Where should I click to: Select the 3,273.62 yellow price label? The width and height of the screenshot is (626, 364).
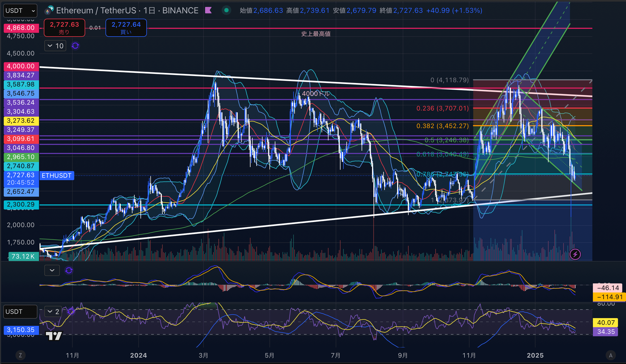pyautogui.click(x=21, y=121)
